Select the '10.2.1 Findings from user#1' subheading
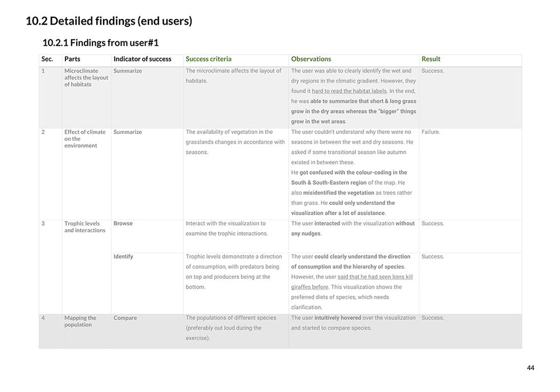Image resolution: width=560 pixels, height=392 pixels. (x=100, y=43)
